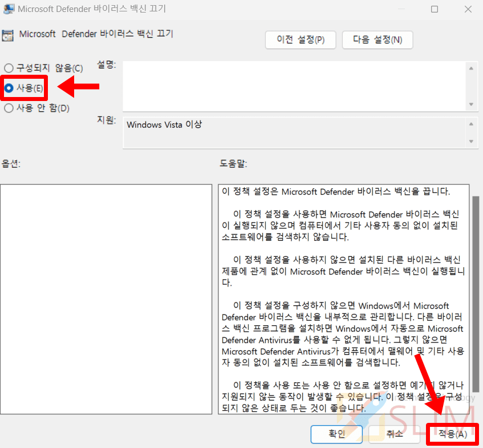Image resolution: width=483 pixels, height=448 pixels.
Task: Maximize the policy settings window
Action: (435, 9)
